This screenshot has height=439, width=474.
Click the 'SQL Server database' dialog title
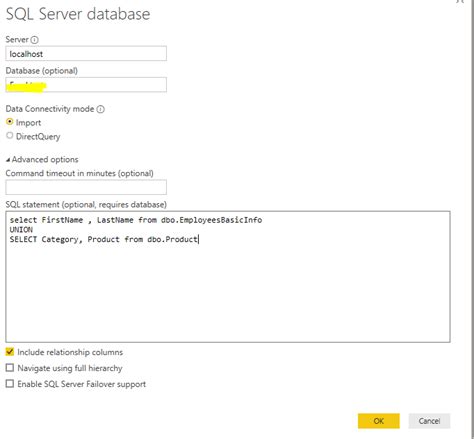click(x=78, y=14)
